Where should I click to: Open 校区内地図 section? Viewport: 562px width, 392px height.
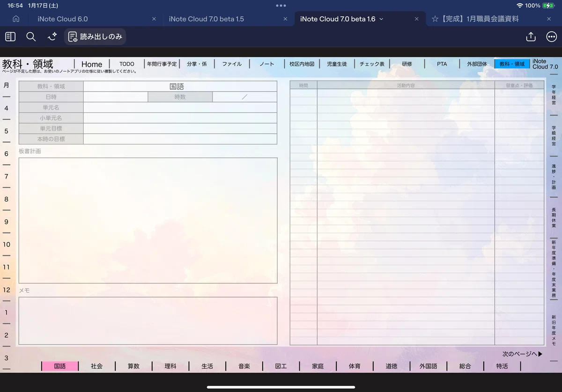point(302,64)
